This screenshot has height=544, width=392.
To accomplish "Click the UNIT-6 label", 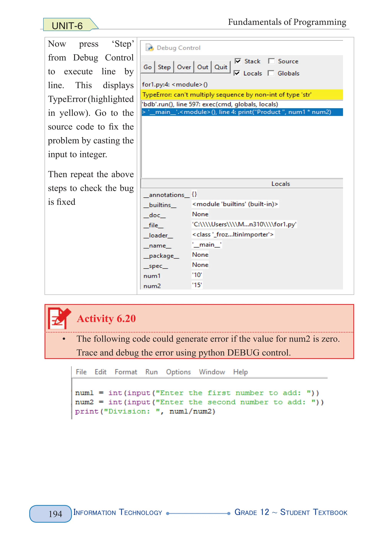I will coord(67,26).
